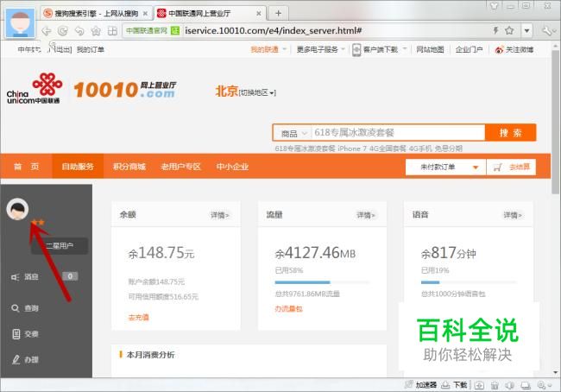561x392 pixels.
Task: Click the voice usage progress bar
Action: click(469, 282)
